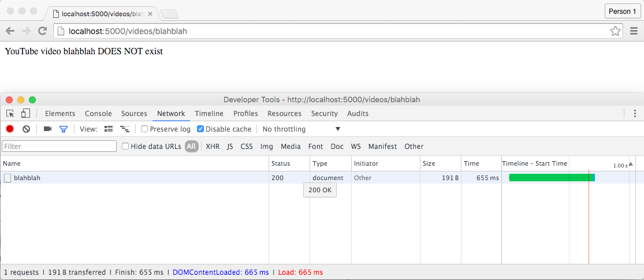This screenshot has height=280, width=644.
Task: Sort by the Name column header
Action: pyautogui.click(x=135, y=163)
